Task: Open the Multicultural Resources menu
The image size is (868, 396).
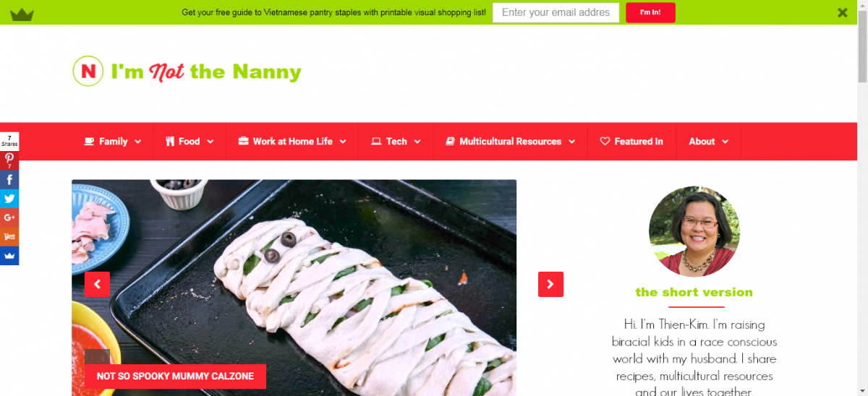Action: (510, 142)
